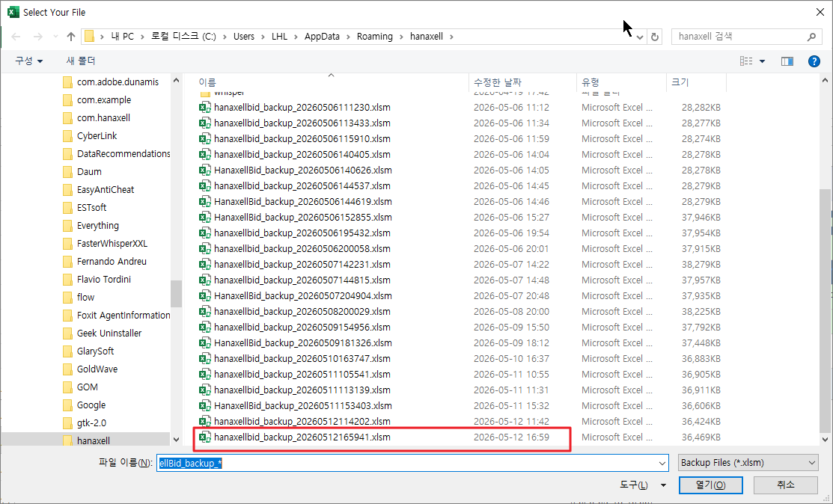Select file hanaxellbid_backup_20260512114202.xlsm
The width and height of the screenshot is (833, 504).
pos(302,421)
